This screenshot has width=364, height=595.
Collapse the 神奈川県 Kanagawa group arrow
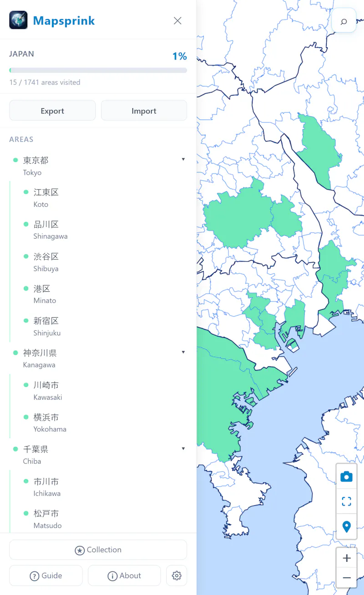pyautogui.click(x=183, y=352)
